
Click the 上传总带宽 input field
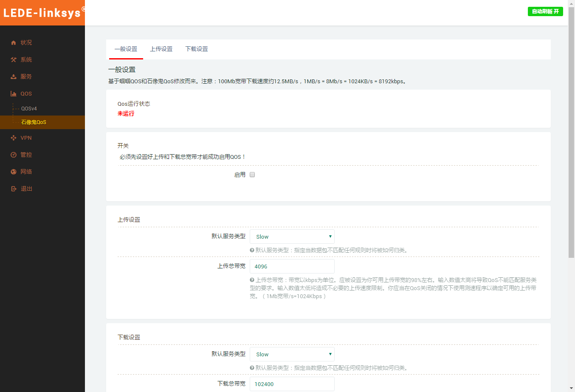tap(292, 266)
